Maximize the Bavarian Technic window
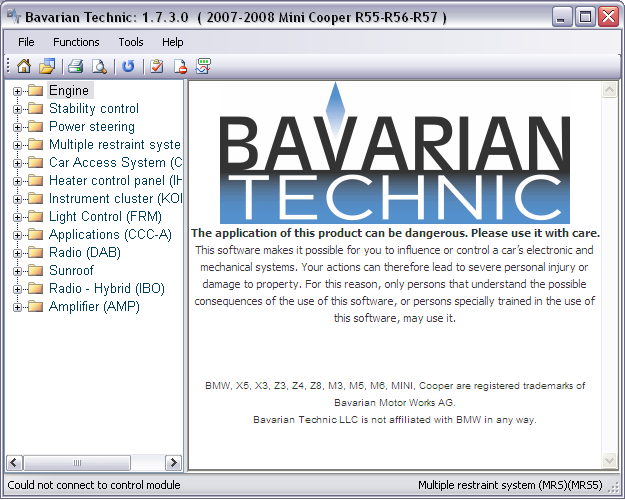The image size is (625, 500). (x=585, y=17)
